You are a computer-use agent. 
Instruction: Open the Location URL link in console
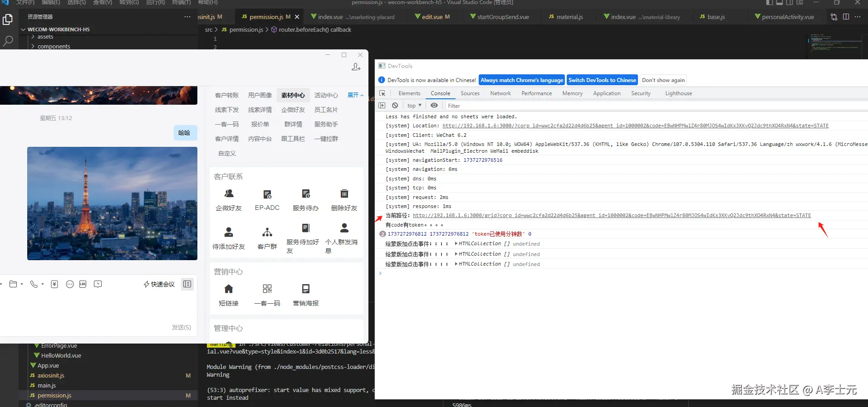(635, 126)
